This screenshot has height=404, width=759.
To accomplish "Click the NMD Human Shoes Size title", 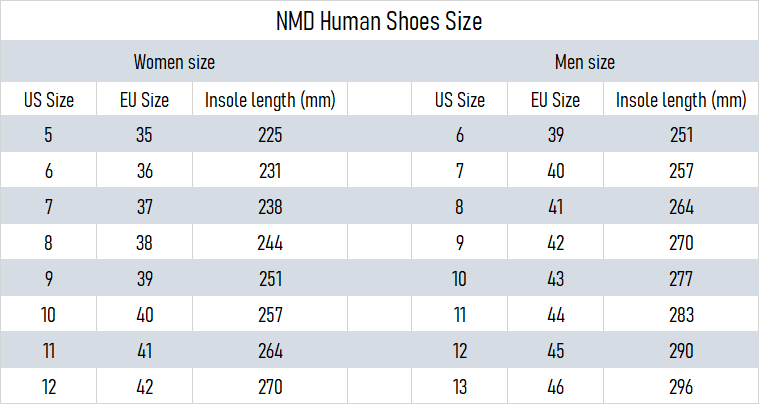I will 379,21.
